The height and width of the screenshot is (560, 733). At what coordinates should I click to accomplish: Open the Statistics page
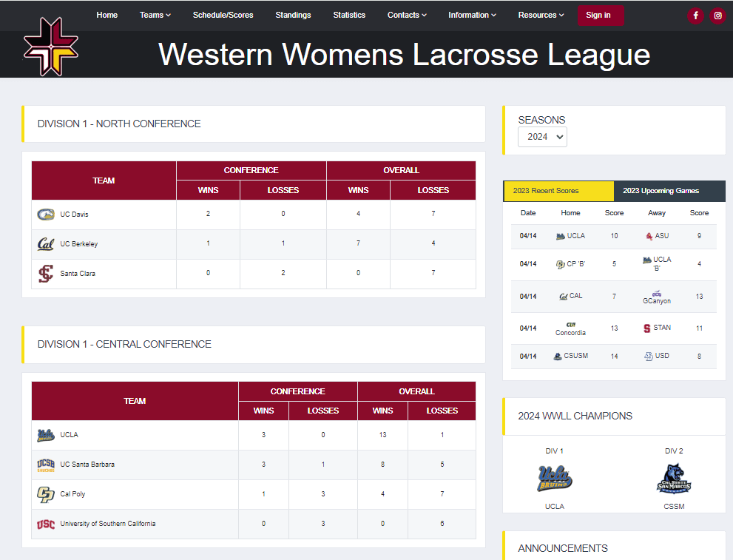click(349, 15)
